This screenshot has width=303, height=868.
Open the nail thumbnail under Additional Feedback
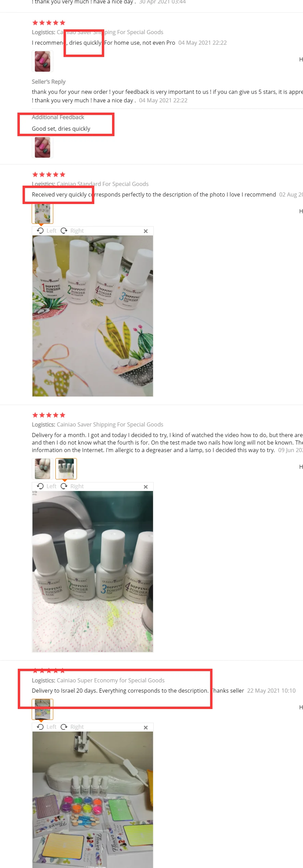42,147
